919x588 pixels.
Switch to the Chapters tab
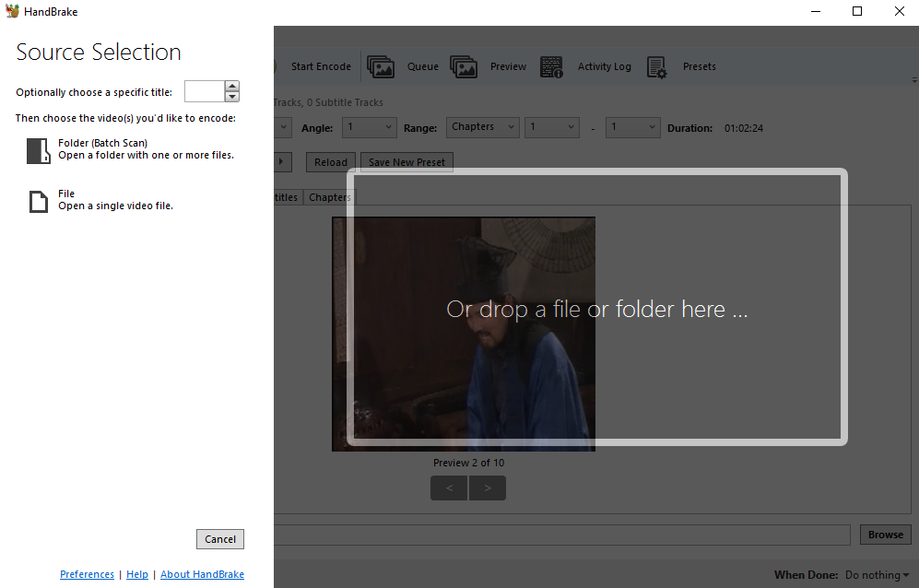pyautogui.click(x=329, y=197)
